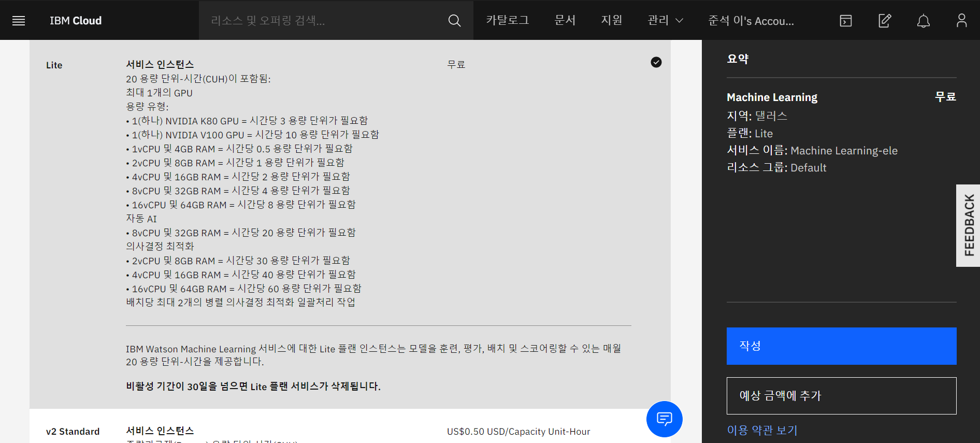Open the 이용 약관 보기 link
The height and width of the screenshot is (443, 980).
point(762,430)
